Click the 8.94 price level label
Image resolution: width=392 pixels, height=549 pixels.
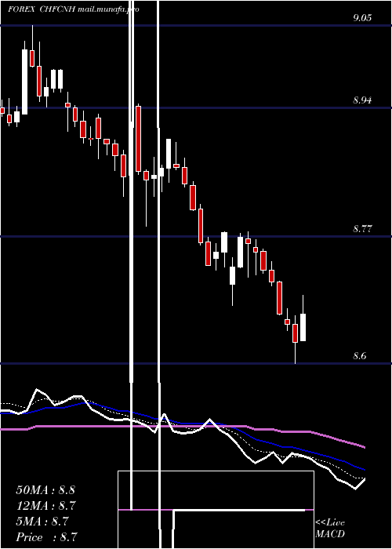pos(362,100)
